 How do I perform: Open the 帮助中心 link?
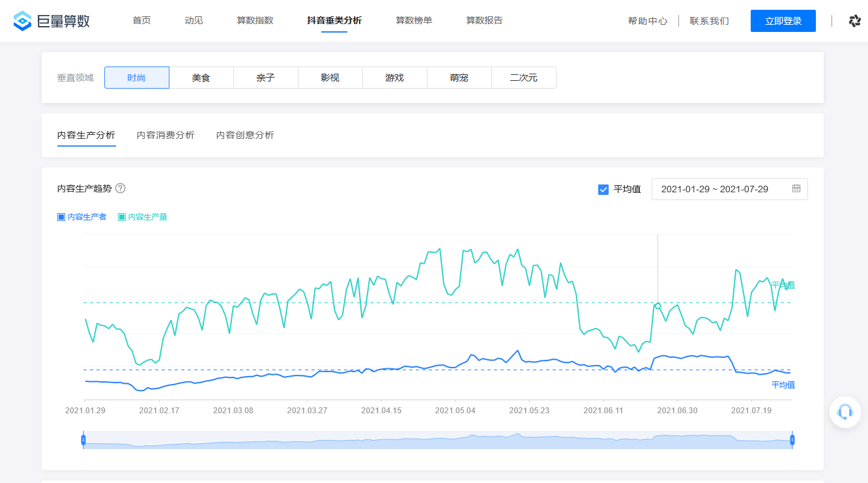(648, 21)
